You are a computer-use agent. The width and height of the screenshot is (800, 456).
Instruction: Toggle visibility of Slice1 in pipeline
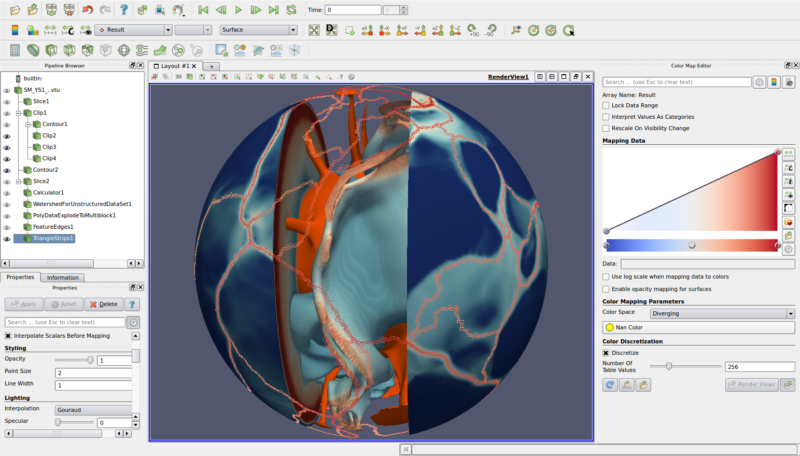(x=7, y=101)
